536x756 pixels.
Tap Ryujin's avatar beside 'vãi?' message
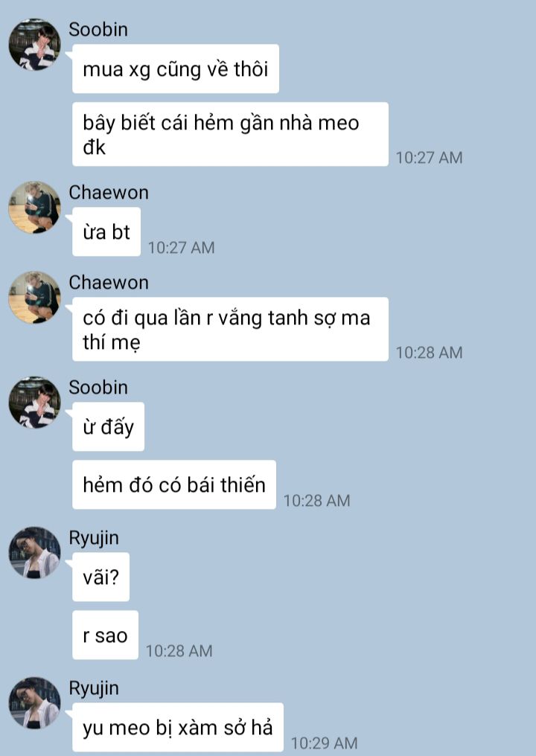[35, 553]
